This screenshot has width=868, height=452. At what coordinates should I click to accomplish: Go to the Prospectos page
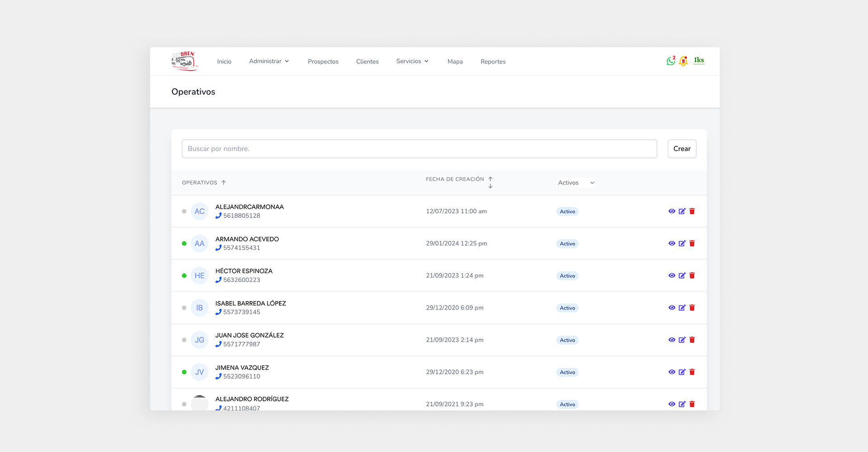(323, 61)
